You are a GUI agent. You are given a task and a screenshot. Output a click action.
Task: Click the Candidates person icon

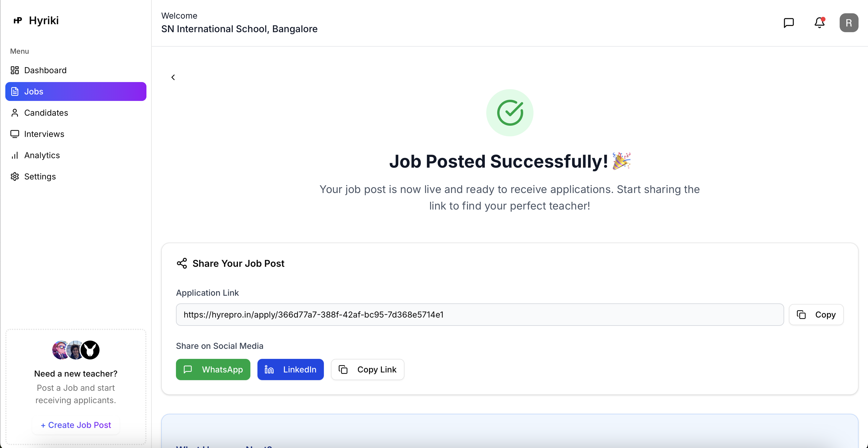click(15, 112)
